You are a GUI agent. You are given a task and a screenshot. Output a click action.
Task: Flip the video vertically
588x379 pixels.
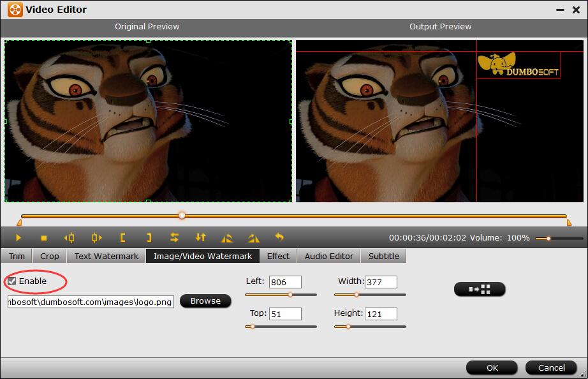pos(201,238)
